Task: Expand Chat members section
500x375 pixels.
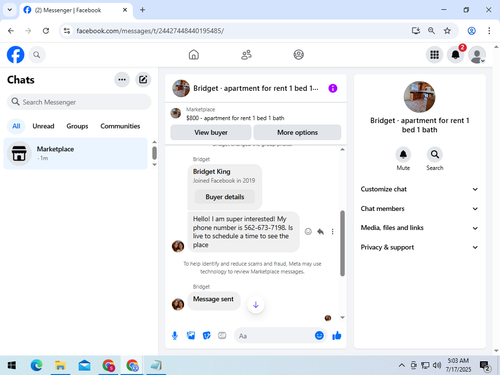Action: [x=419, y=209]
